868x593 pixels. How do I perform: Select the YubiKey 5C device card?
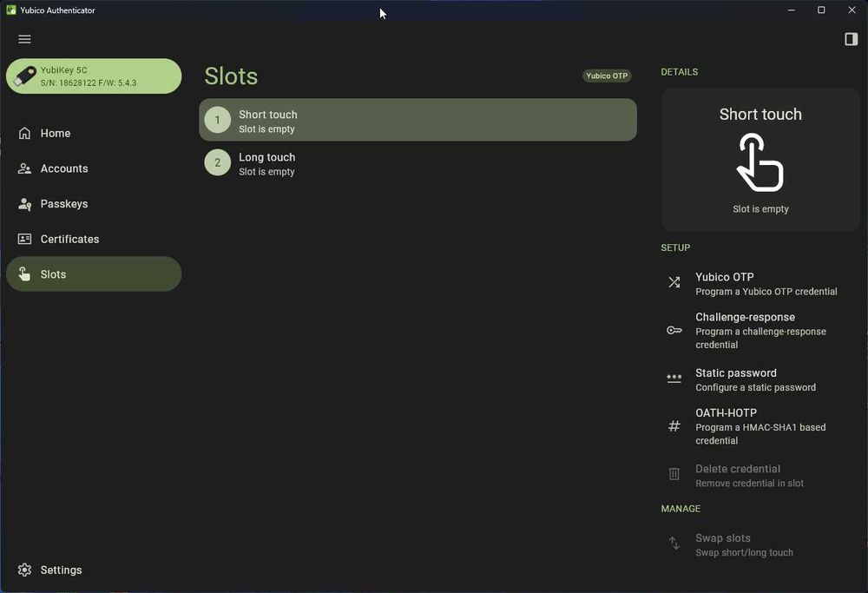(94, 76)
